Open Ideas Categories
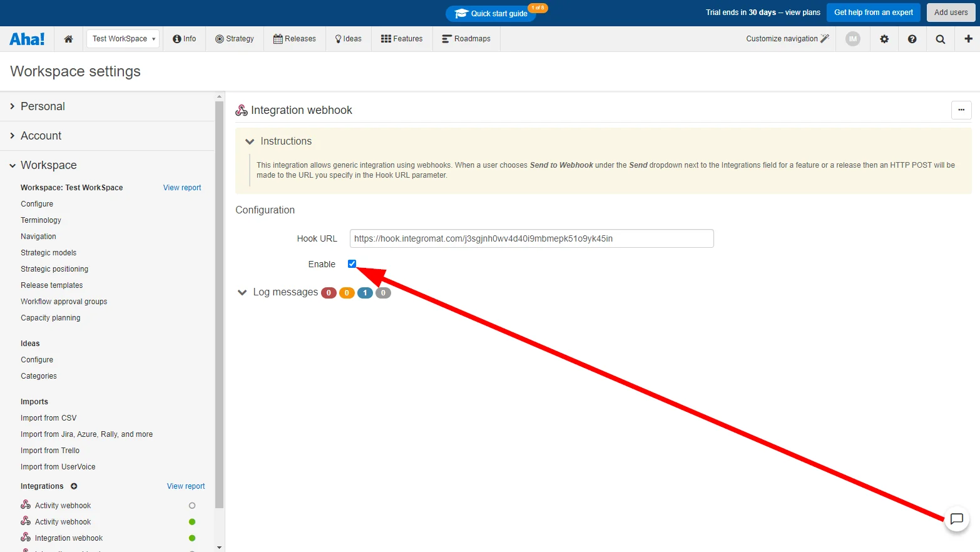 pyautogui.click(x=39, y=376)
